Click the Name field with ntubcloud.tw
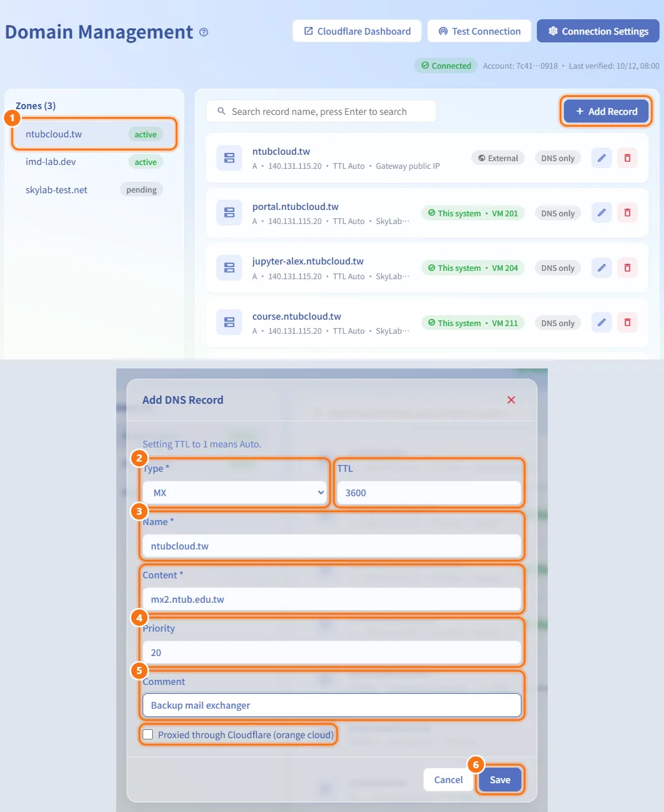The width and height of the screenshot is (664, 812). point(332,546)
